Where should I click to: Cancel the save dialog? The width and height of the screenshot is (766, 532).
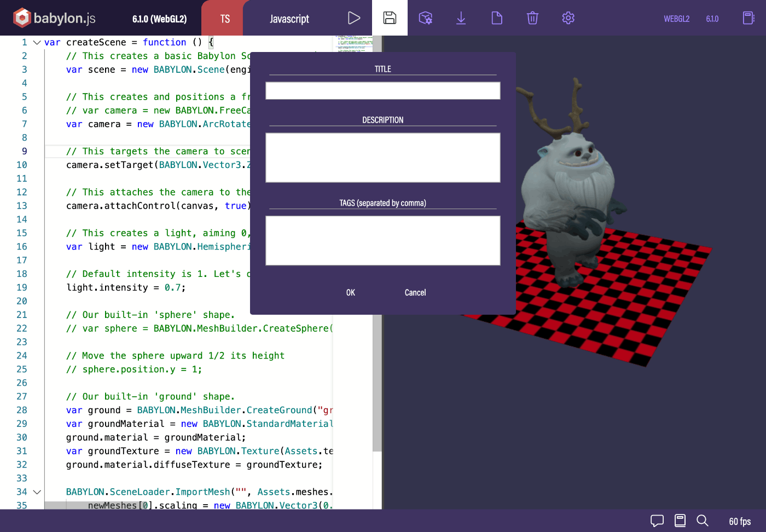pyautogui.click(x=415, y=293)
